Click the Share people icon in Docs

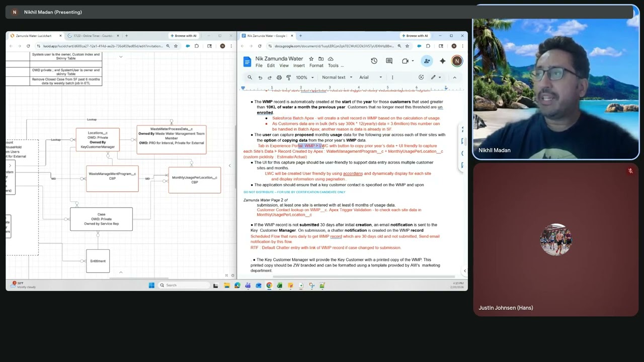[427, 61]
